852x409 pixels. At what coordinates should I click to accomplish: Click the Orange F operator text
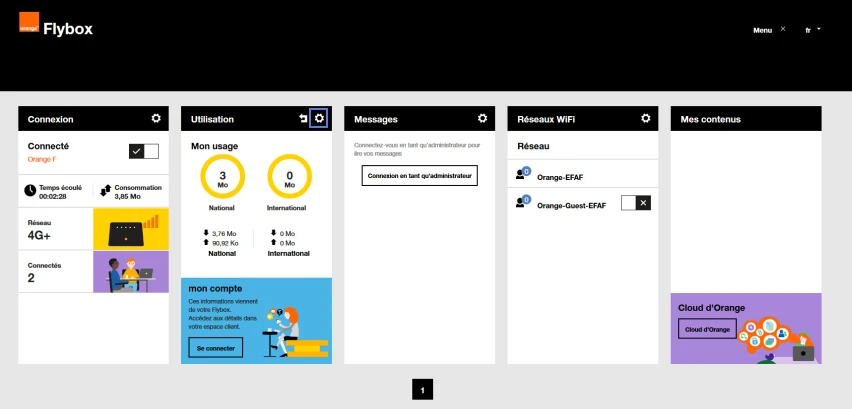42,159
